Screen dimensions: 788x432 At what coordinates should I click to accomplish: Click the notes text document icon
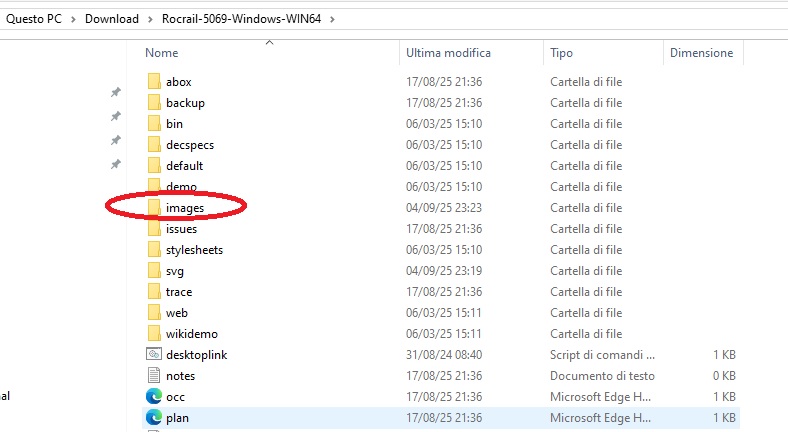click(x=154, y=376)
